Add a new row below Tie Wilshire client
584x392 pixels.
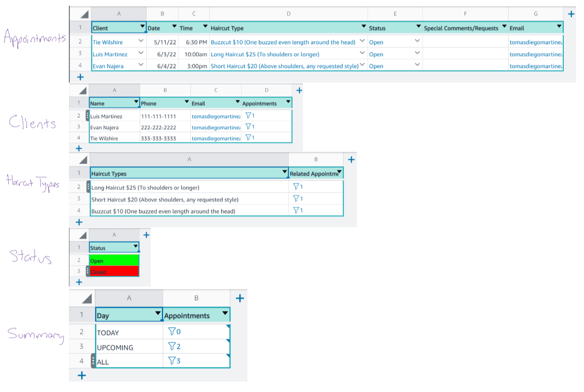(x=78, y=148)
